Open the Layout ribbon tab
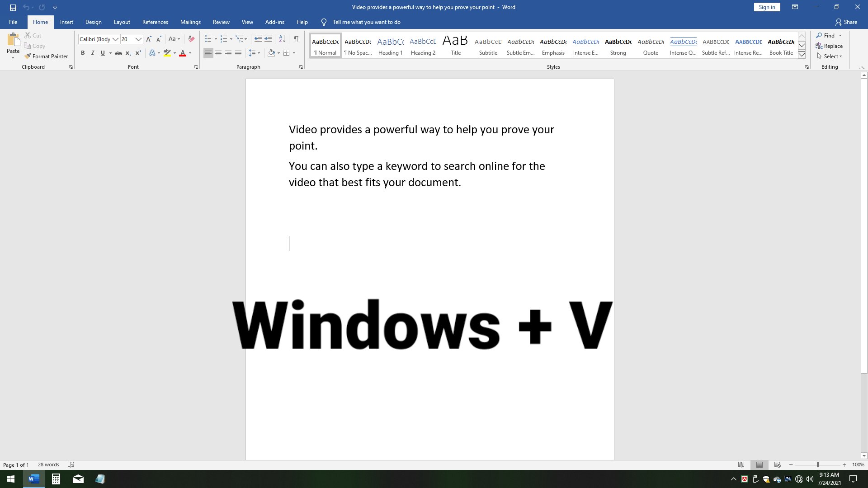 point(122,22)
